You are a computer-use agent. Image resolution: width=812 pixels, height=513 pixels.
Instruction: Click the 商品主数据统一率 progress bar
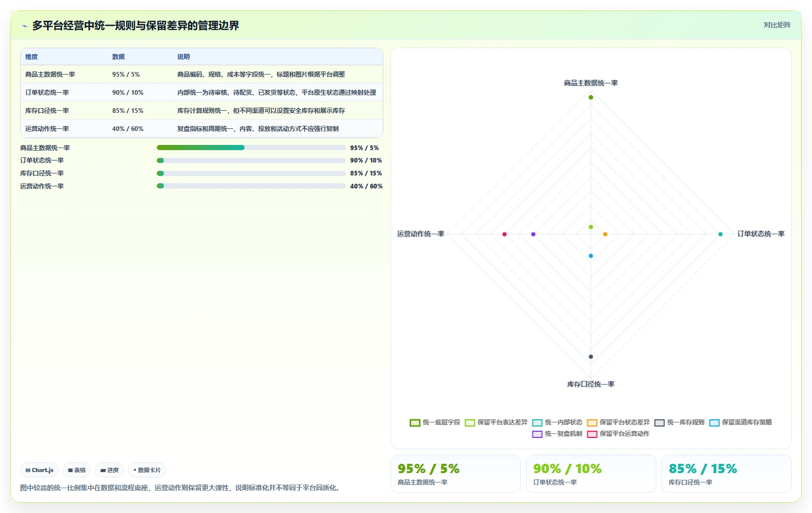[251, 148]
